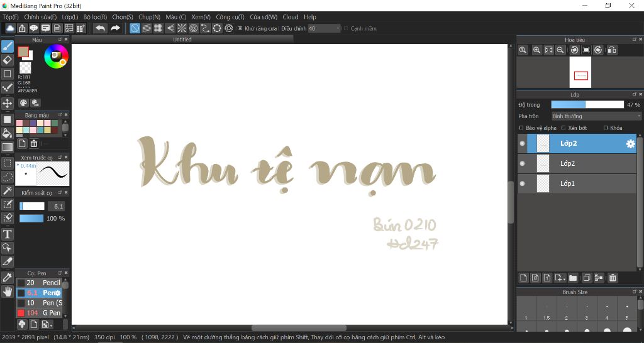Select the Magic Wand tool

coord(8,190)
